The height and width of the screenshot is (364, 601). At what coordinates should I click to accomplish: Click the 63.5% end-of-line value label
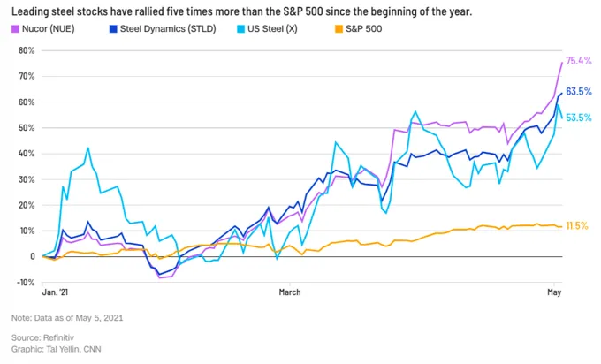(578, 91)
